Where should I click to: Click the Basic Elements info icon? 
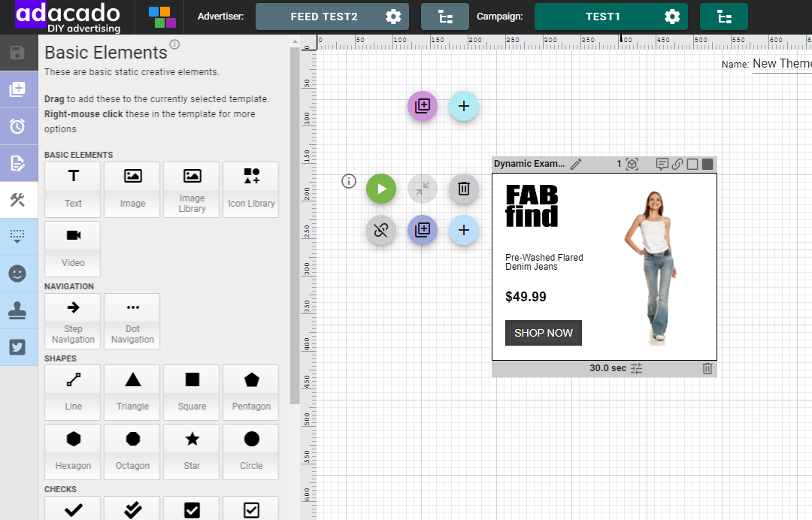pos(175,44)
